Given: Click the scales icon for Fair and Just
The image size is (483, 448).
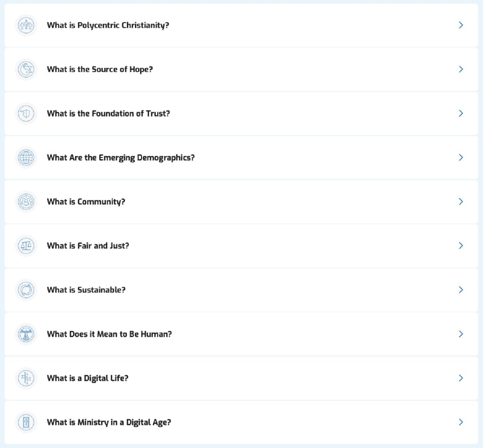Looking at the screenshot, I should coord(26,246).
